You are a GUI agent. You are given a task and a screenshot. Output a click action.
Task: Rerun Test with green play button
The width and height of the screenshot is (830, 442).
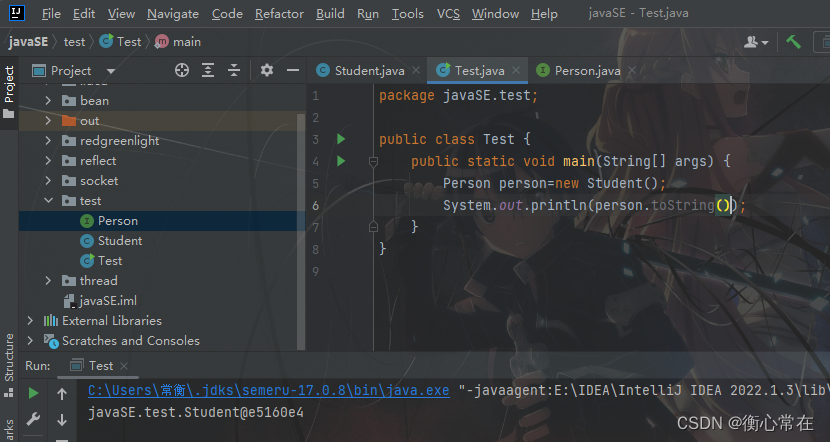pos(33,393)
